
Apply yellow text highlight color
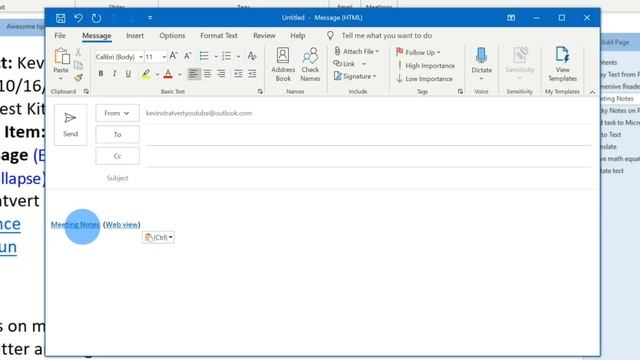pyautogui.click(x=146, y=74)
